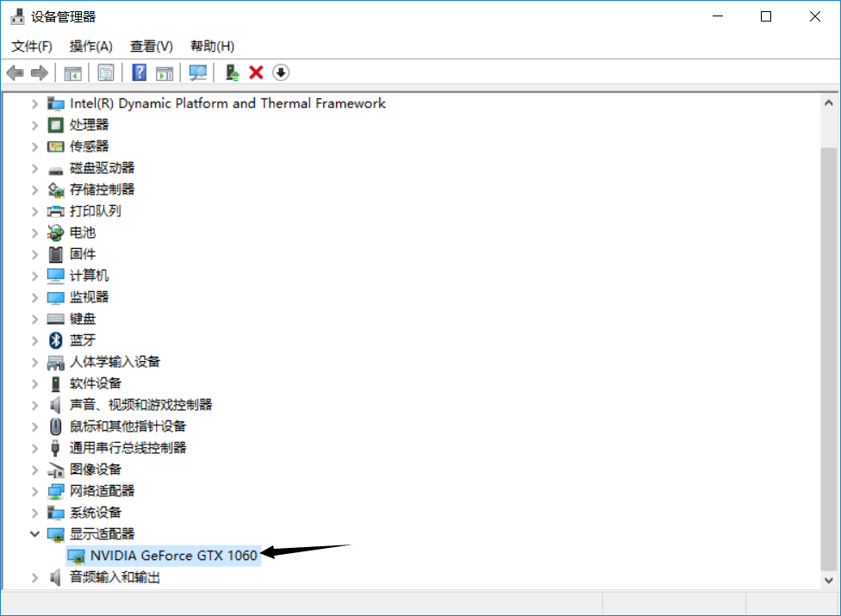Click the Disable device down-arrow icon
841x616 pixels.
(280, 72)
